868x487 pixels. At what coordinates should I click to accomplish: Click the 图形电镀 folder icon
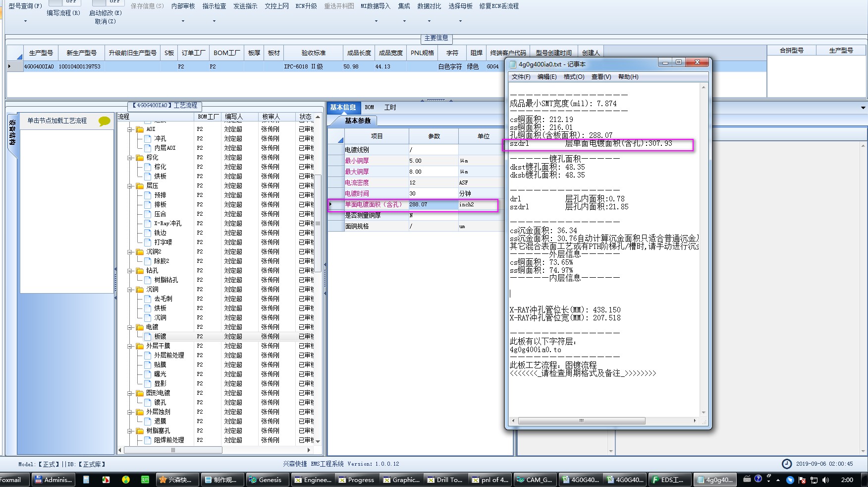click(x=140, y=393)
